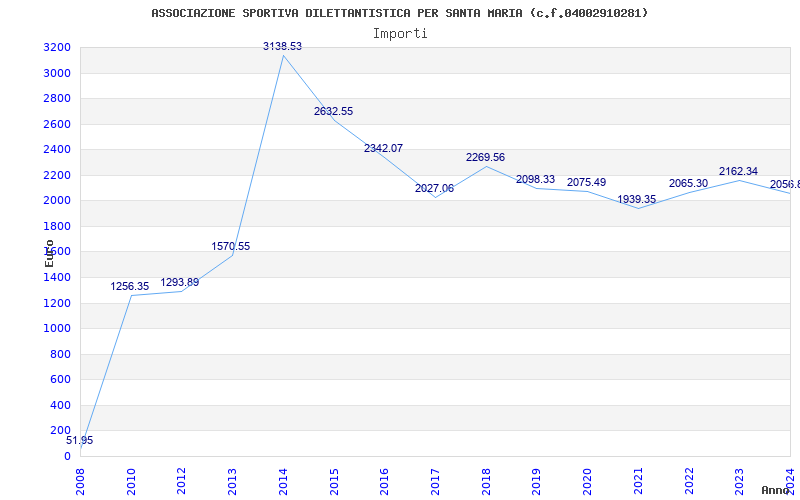
Task: Select the 400 y-axis tick label
Action: click(61, 405)
